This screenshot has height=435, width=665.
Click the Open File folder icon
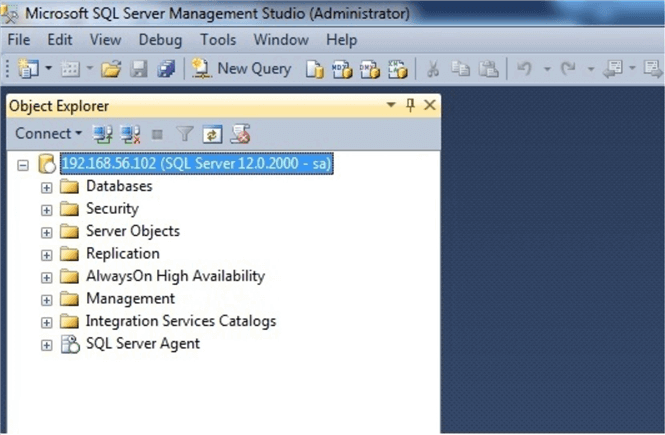111,69
